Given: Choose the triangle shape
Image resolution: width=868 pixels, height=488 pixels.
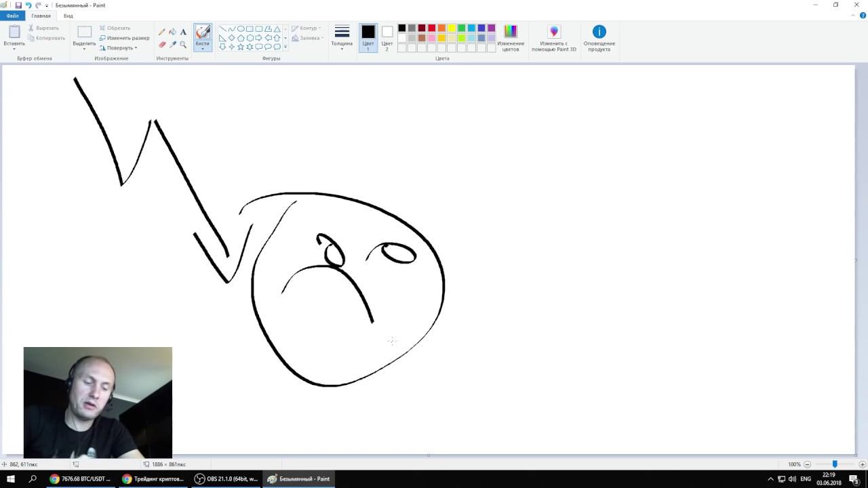Looking at the screenshot, I should point(277,29).
